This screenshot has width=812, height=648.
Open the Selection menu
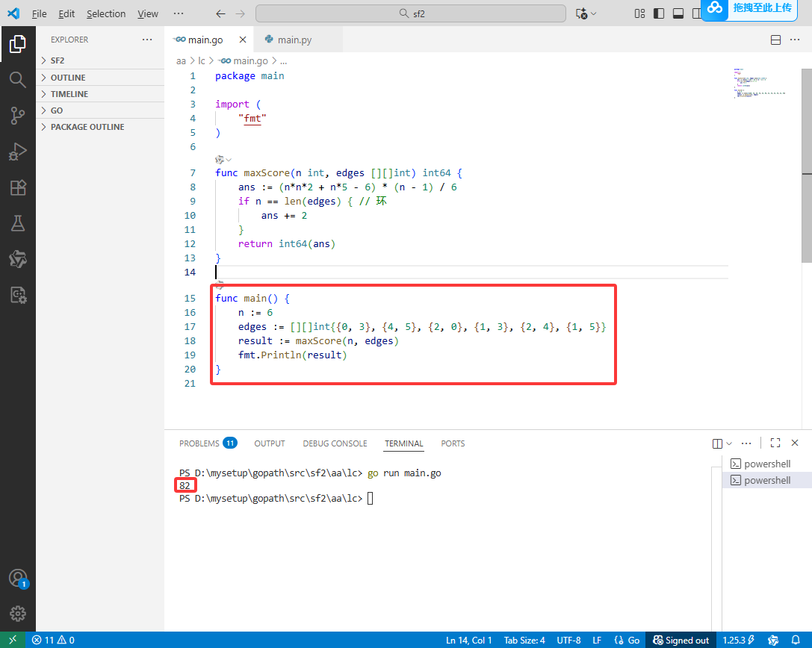tap(106, 14)
